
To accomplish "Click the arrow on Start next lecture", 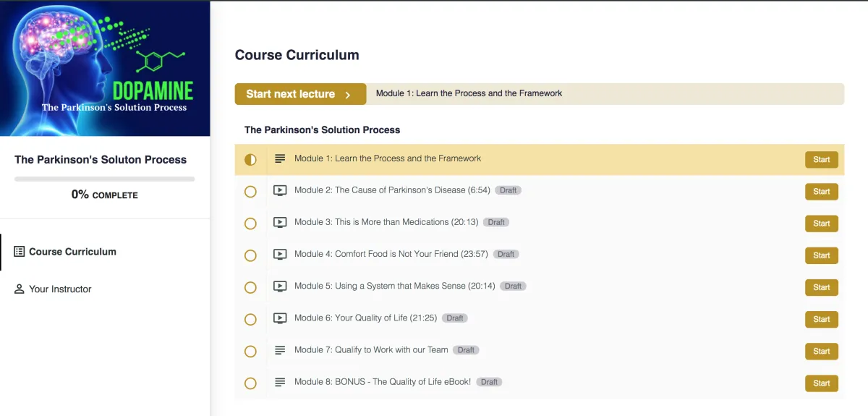I will tap(348, 95).
